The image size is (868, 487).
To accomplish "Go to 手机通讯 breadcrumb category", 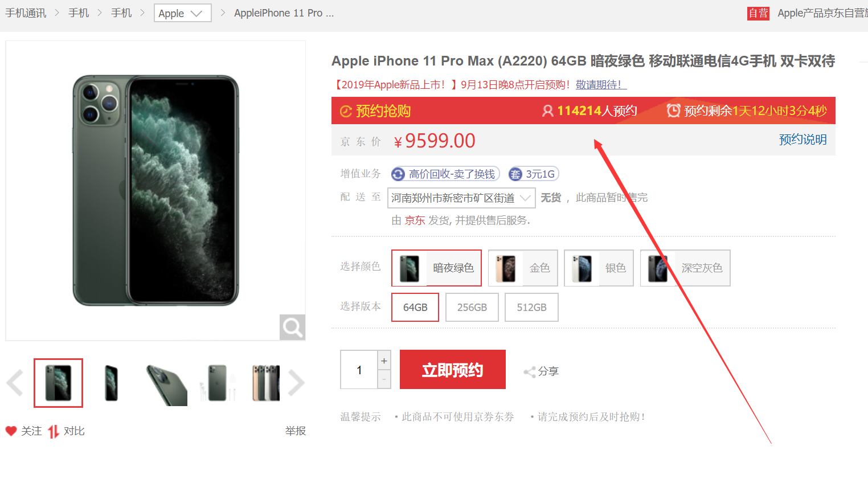I will coord(26,13).
